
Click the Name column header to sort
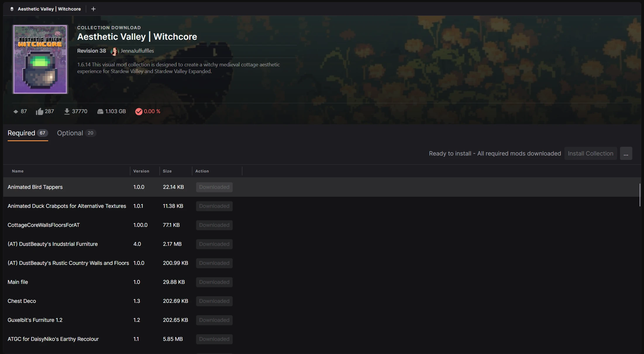click(18, 170)
